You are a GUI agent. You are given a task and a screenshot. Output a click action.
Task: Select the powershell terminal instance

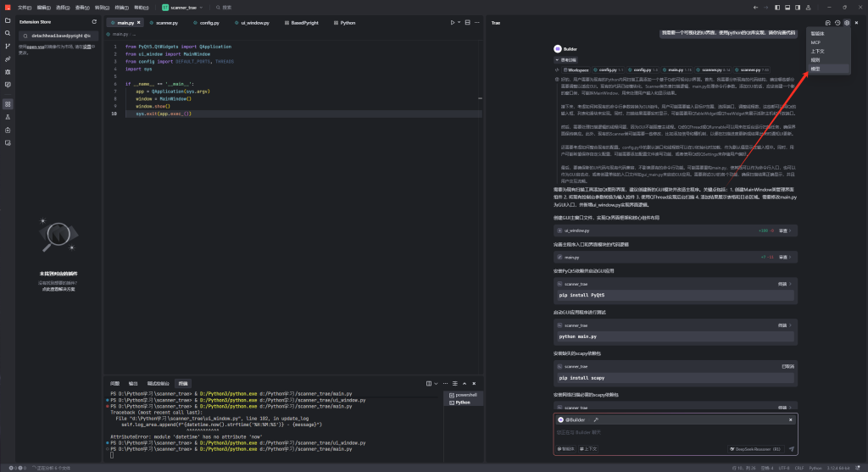[464, 395]
